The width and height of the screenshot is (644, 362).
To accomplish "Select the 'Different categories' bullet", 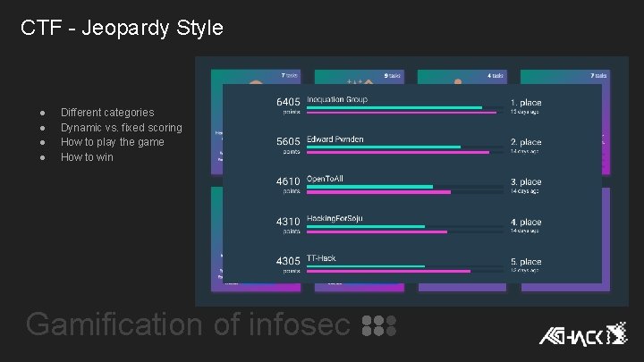I will click(107, 112).
